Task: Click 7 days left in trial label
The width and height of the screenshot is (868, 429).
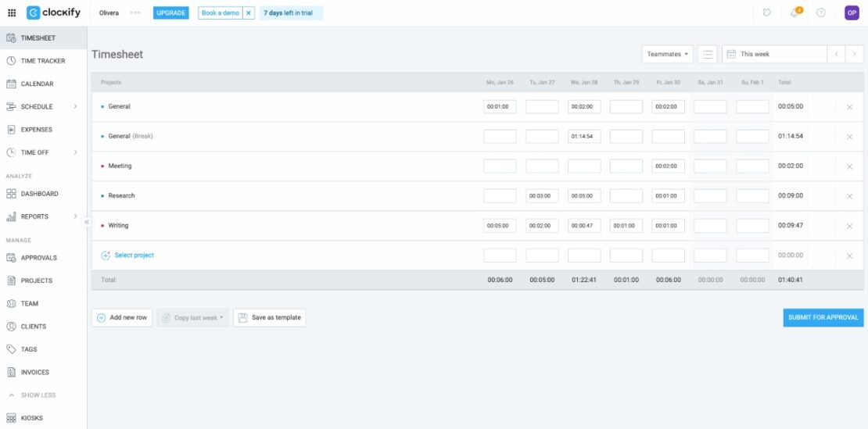Action: pos(291,13)
